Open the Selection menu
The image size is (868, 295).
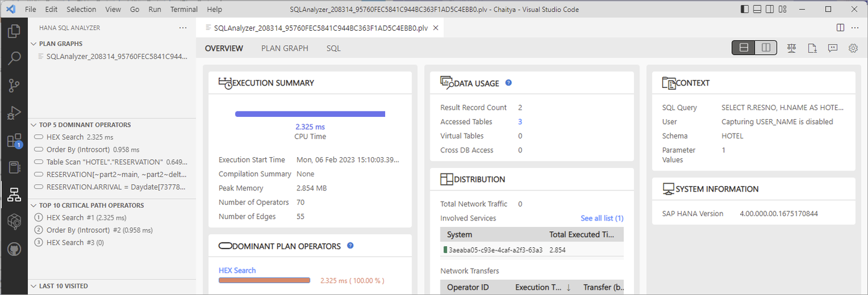(x=81, y=9)
